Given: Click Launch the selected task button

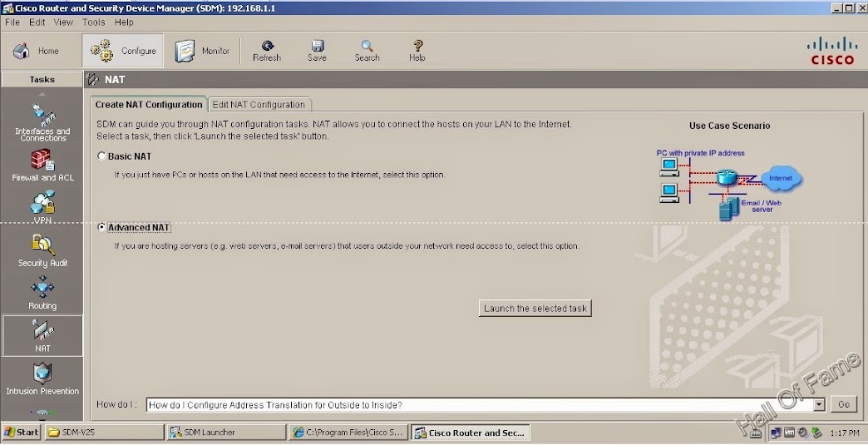Looking at the screenshot, I should click(x=535, y=309).
